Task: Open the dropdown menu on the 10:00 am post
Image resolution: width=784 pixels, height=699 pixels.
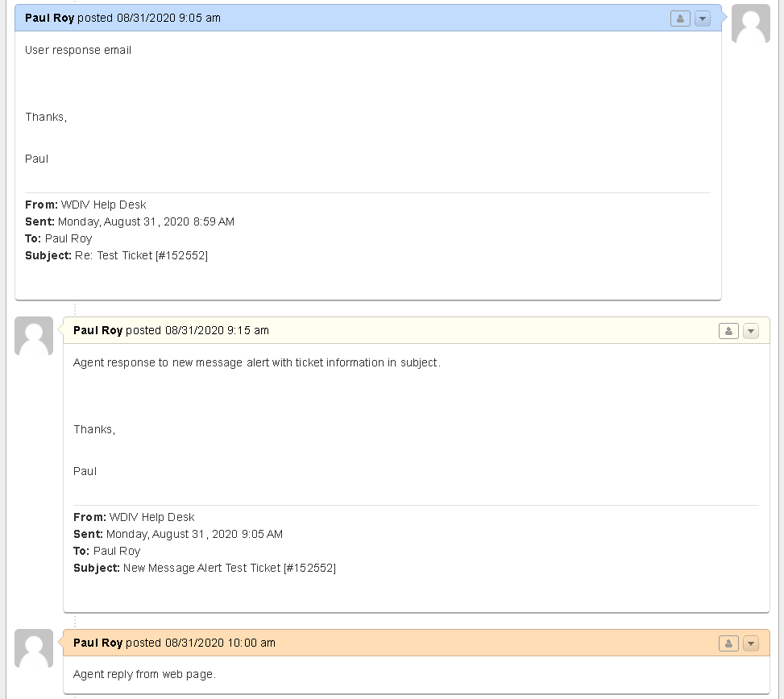Action: pyautogui.click(x=751, y=643)
